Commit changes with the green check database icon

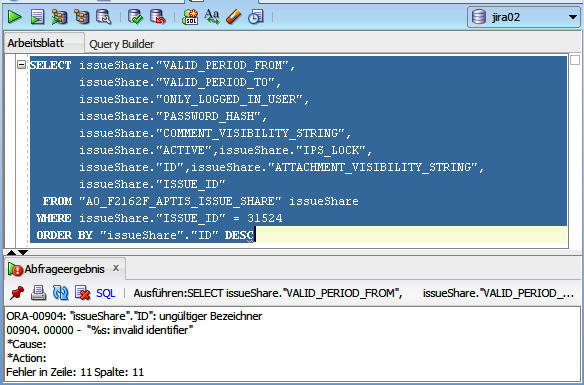[x=135, y=17]
